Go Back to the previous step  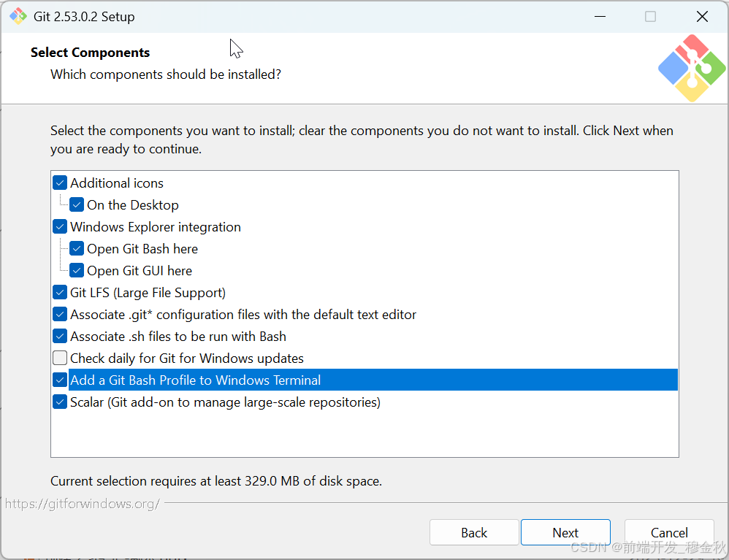coord(474,532)
